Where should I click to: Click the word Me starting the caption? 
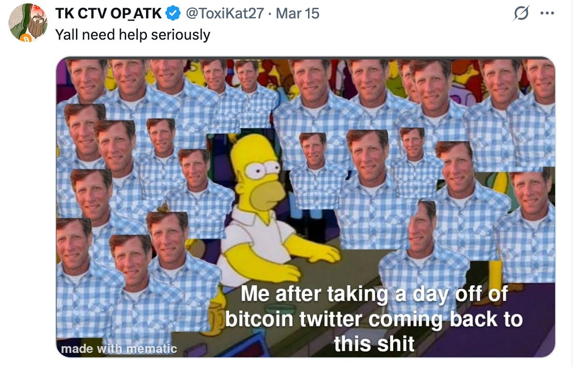pos(256,294)
